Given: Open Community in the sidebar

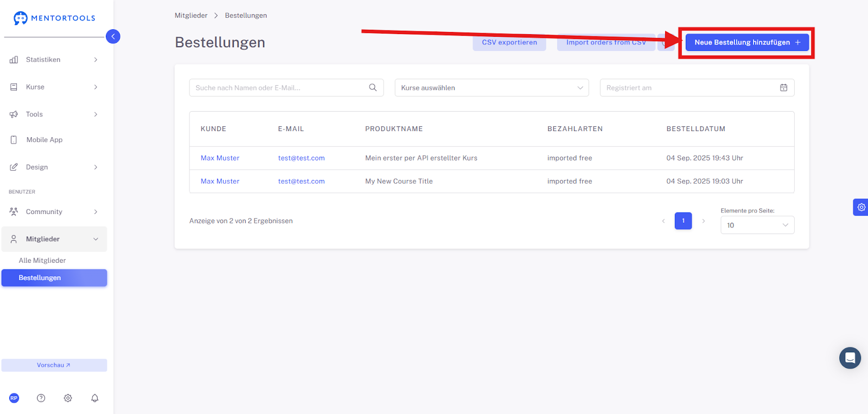Looking at the screenshot, I should coord(54,211).
